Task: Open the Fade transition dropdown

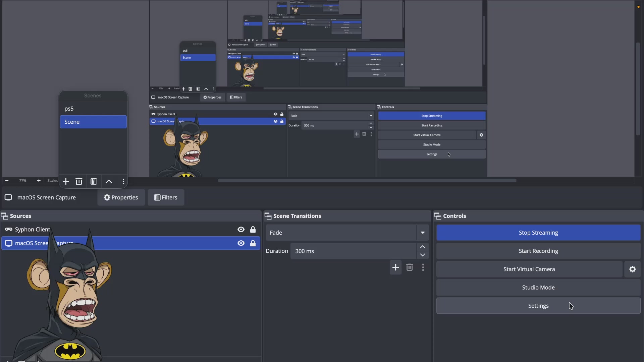Action: [423, 233]
